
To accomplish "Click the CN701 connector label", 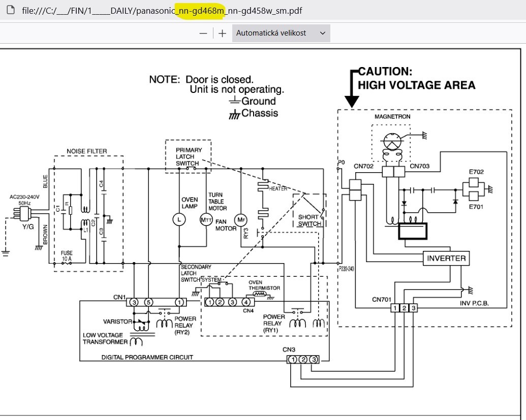I will pyautogui.click(x=382, y=299).
